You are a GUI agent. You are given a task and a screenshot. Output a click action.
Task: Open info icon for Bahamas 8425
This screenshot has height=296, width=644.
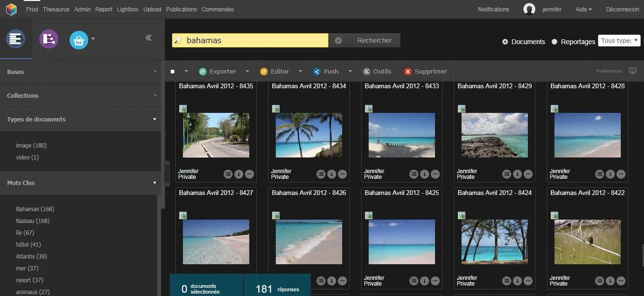pyautogui.click(x=425, y=281)
